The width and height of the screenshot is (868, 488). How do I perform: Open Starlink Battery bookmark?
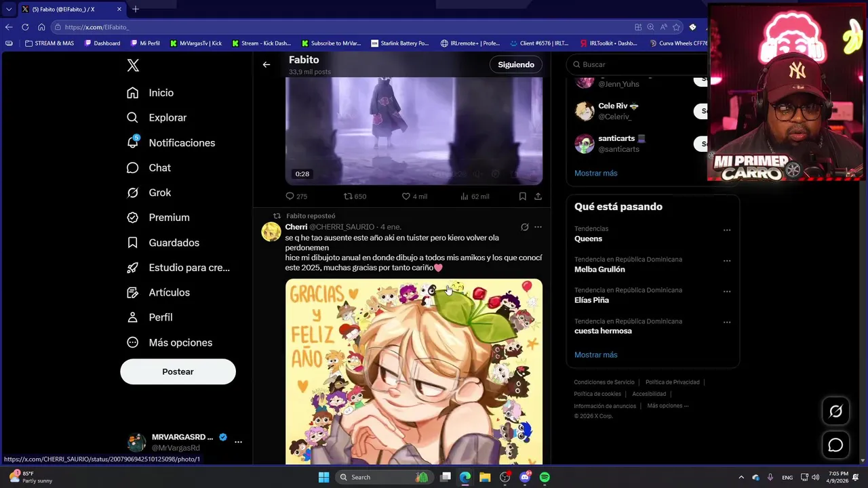(400, 43)
